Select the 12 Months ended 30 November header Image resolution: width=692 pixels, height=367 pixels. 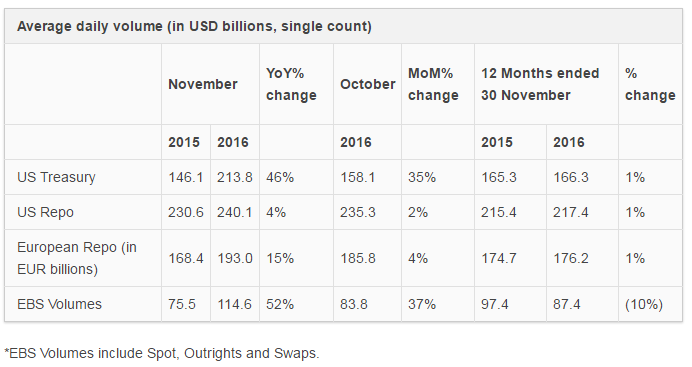point(540,84)
